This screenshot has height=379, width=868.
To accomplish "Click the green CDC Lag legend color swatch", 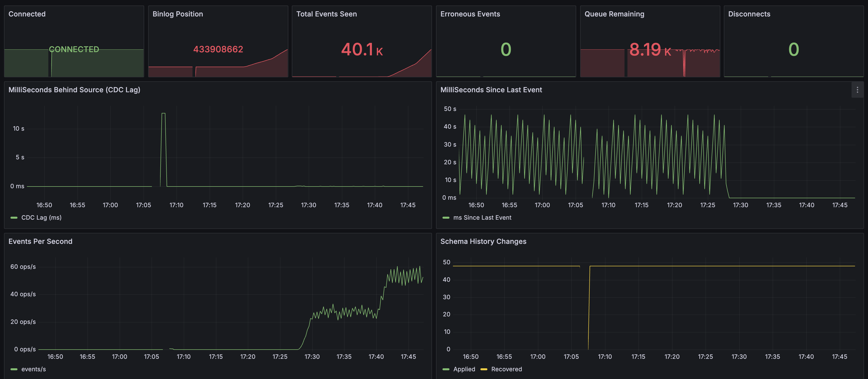I will (14, 218).
